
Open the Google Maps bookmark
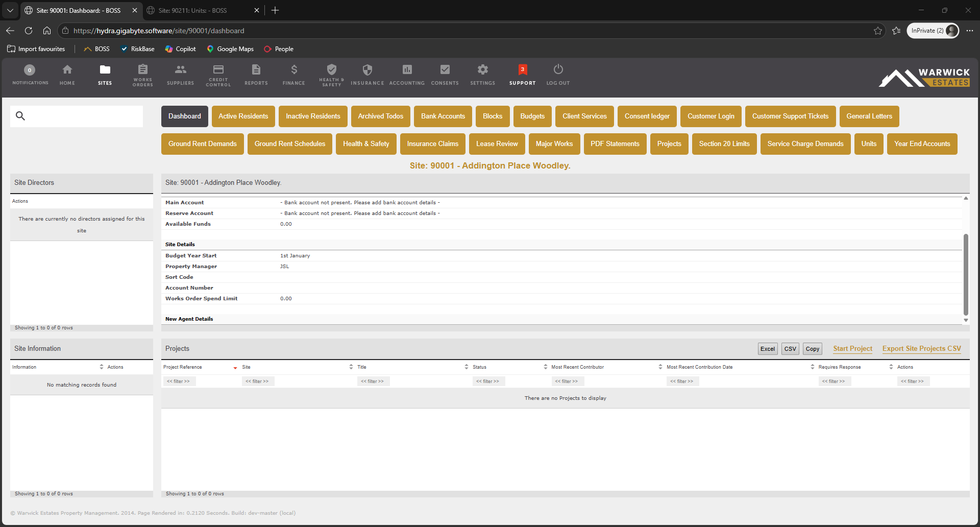click(x=230, y=49)
